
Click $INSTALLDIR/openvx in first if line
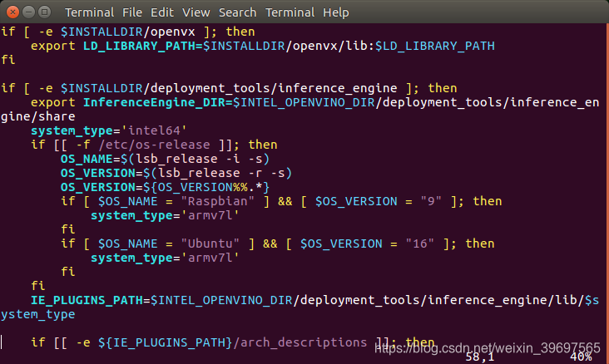click(128, 32)
